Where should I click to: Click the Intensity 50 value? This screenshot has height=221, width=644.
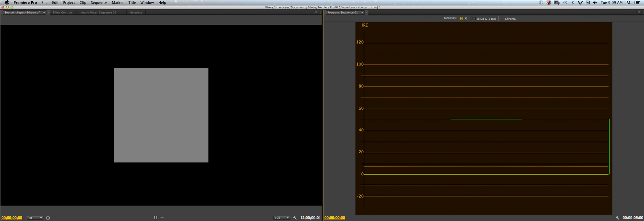coord(461,19)
